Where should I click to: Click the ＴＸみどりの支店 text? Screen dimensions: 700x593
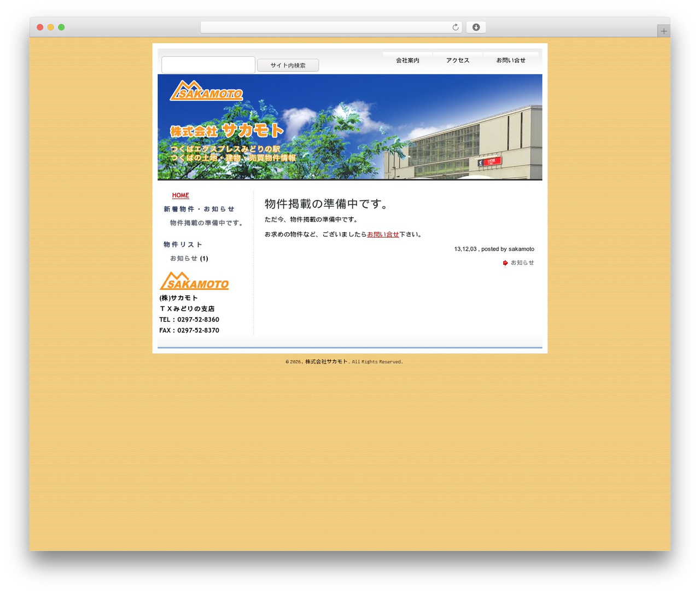pos(187,309)
